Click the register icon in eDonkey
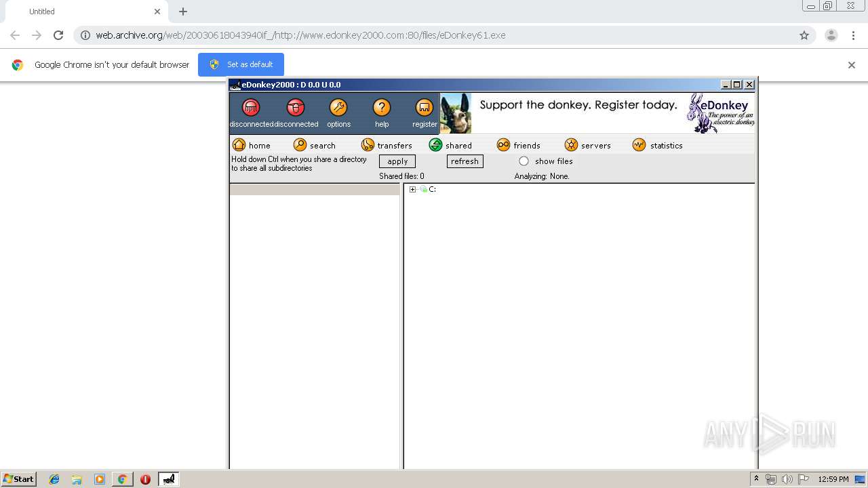868x488 pixels. (425, 108)
